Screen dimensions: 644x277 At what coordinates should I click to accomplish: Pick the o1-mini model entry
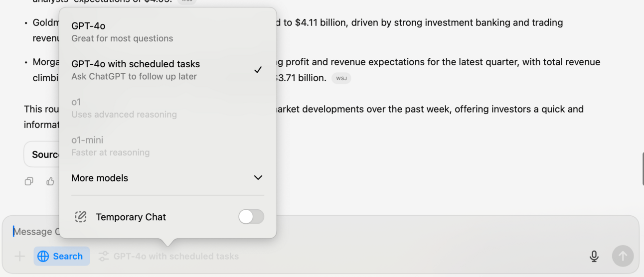(x=167, y=146)
